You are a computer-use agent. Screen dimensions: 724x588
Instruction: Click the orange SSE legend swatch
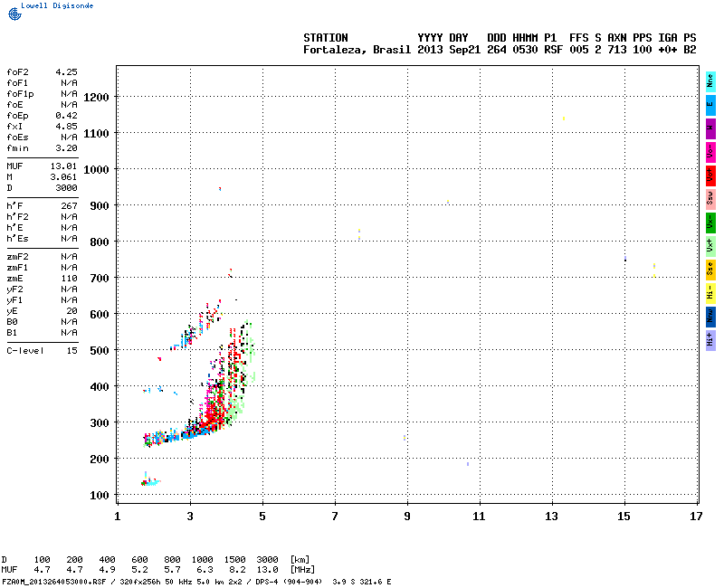click(710, 268)
